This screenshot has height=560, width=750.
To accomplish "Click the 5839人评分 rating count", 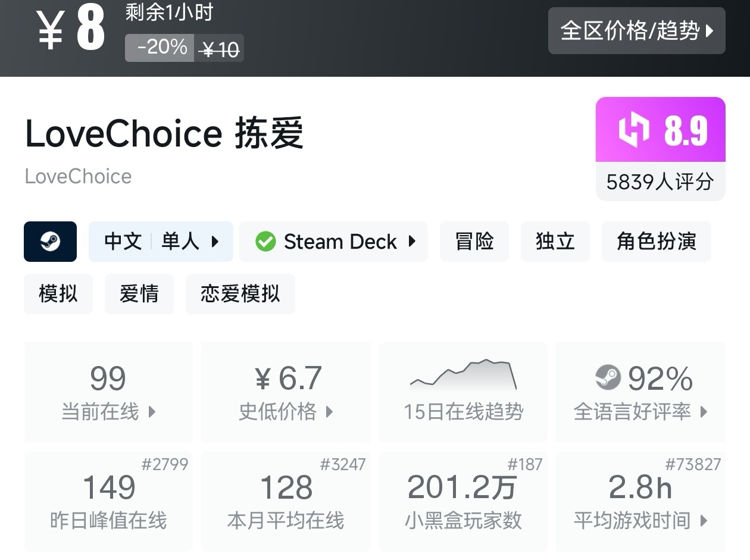I will (660, 182).
